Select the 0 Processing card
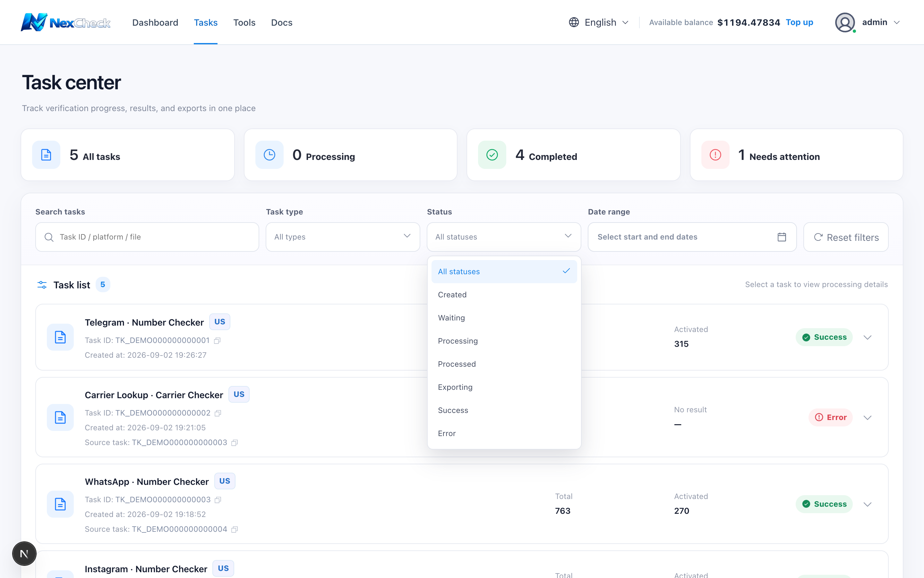This screenshot has width=924, height=578. (x=350, y=155)
